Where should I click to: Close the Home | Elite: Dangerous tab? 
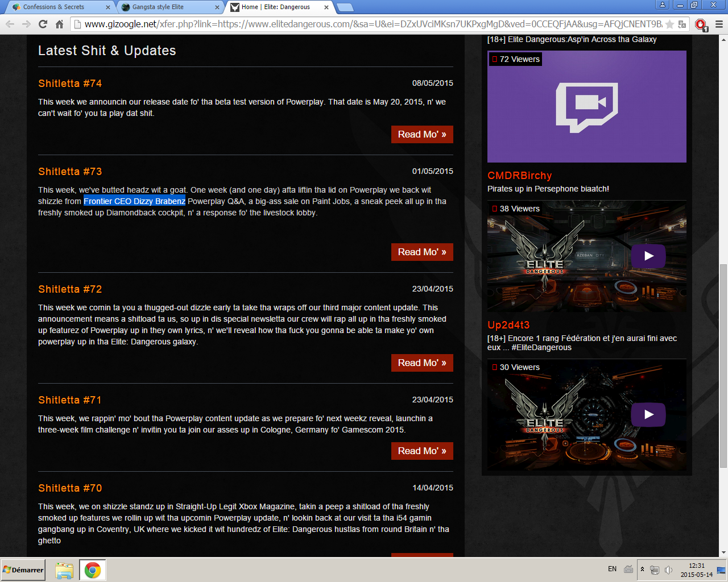pos(326,7)
